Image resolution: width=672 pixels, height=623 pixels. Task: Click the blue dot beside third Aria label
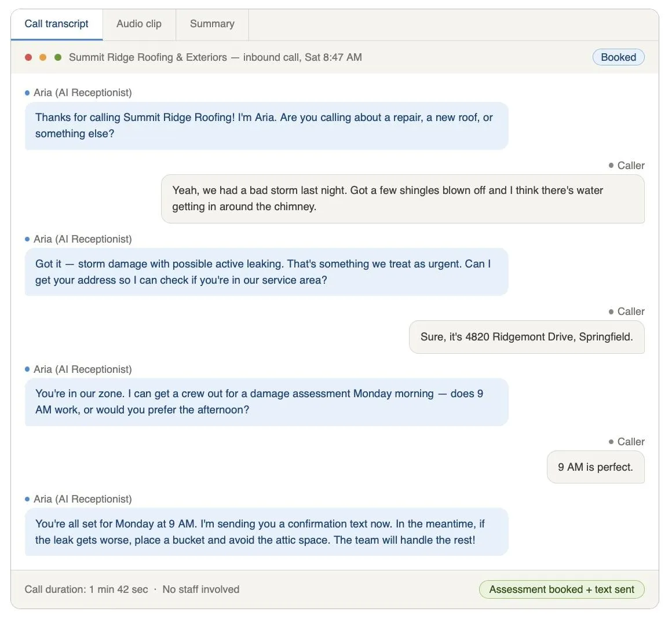tap(26, 369)
